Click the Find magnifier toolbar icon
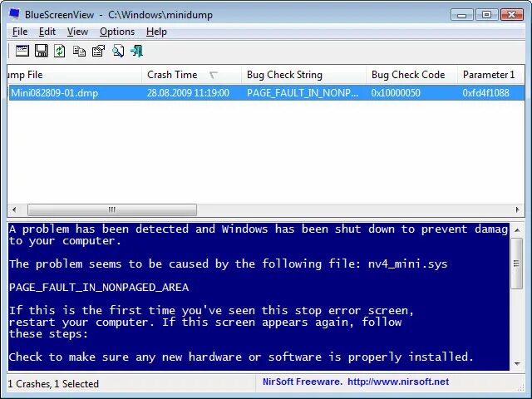532x399 pixels. tap(118, 52)
